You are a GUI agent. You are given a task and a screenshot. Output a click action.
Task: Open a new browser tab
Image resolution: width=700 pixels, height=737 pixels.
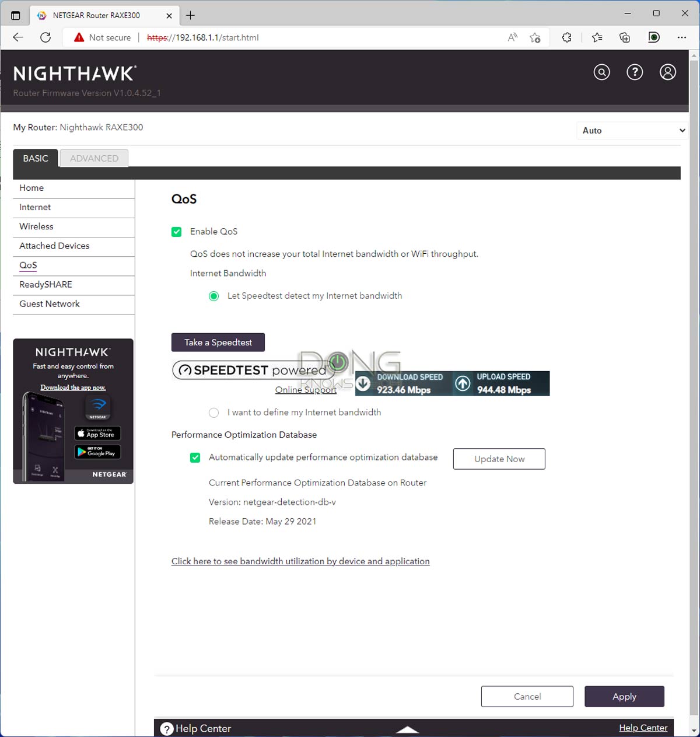click(x=190, y=15)
